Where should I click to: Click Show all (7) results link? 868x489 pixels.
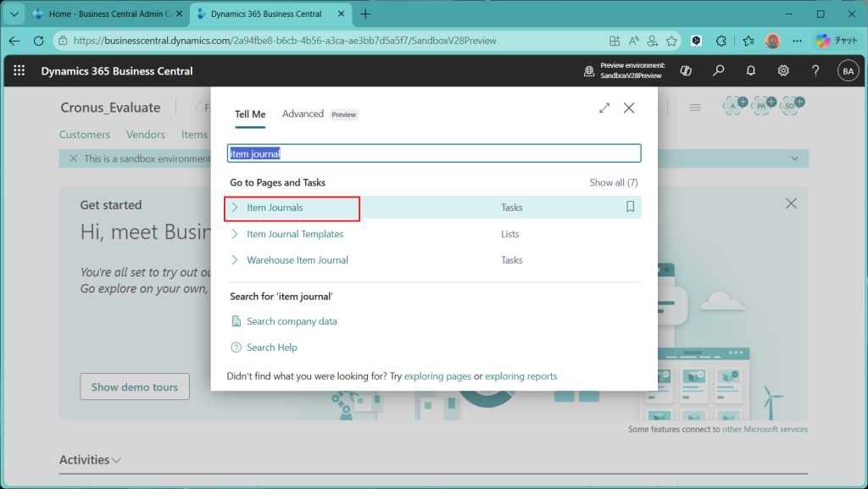pos(613,182)
